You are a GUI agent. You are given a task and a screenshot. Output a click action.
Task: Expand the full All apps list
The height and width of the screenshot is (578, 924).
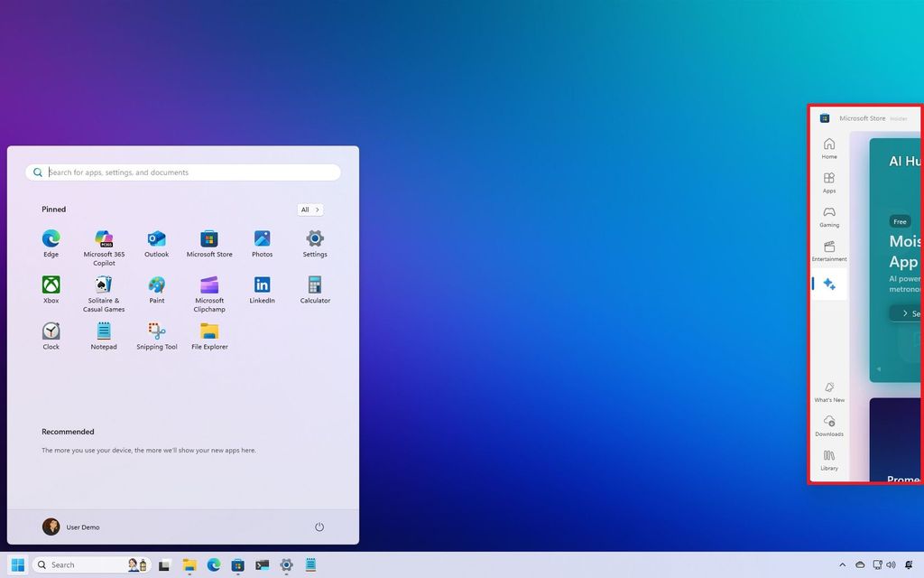click(310, 209)
